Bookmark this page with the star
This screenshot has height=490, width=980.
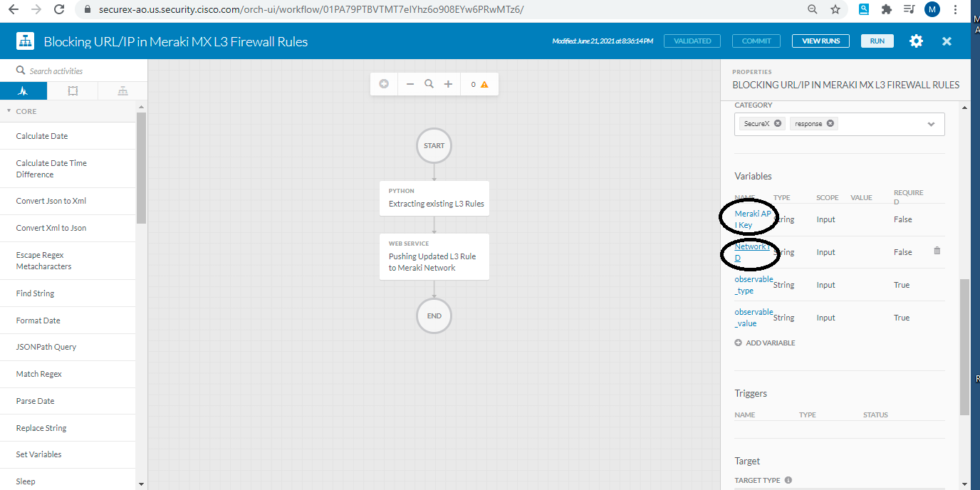coord(835,9)
